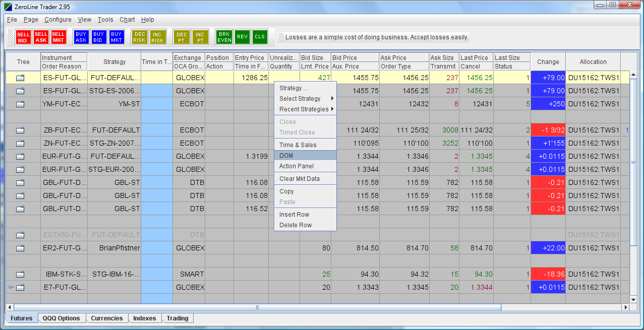The width and height of the screenshot is (644, 330).
Task: Click the INC PT toolbar button
Action: [200, 37]
